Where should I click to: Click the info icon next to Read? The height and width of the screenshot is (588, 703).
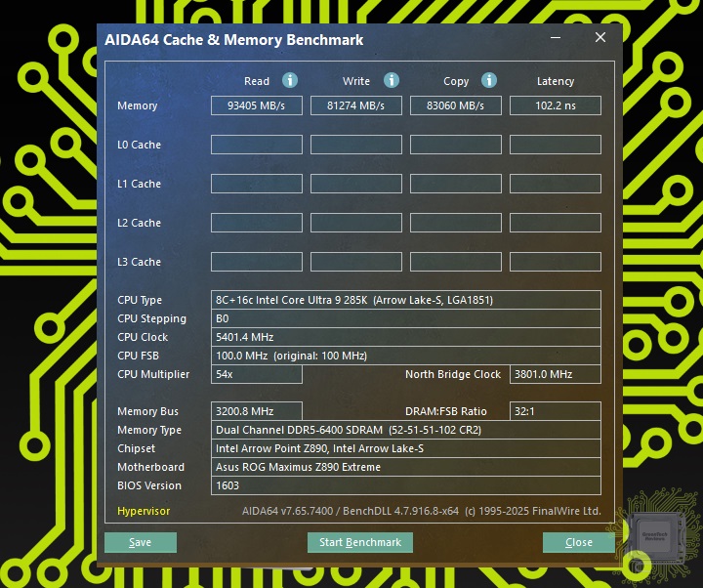[290, 81]
